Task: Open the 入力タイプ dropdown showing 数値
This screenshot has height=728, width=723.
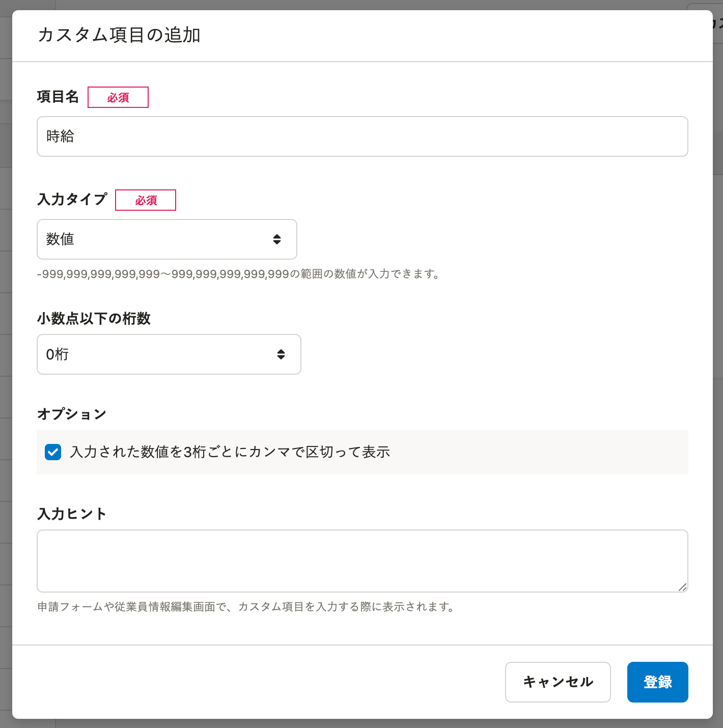Action: pyautogui.click(x=167, y=239)
